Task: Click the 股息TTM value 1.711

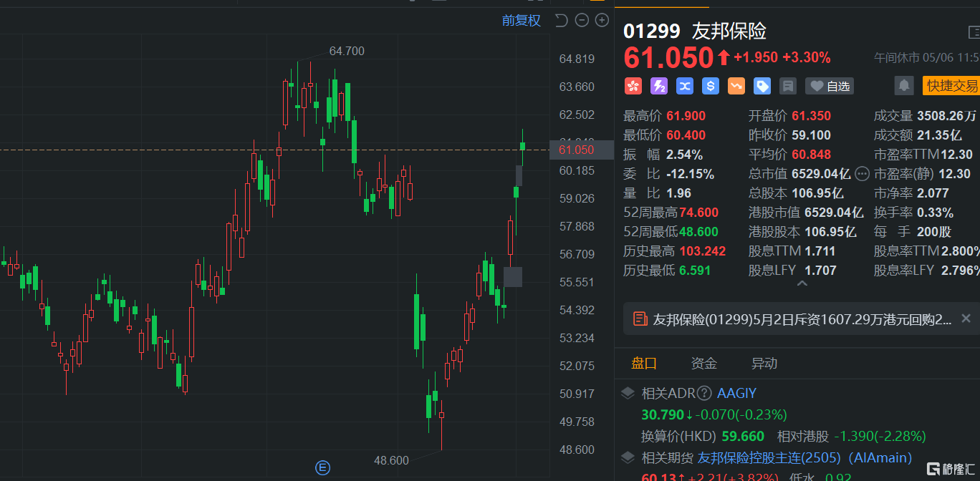Action: coord(820,251)
